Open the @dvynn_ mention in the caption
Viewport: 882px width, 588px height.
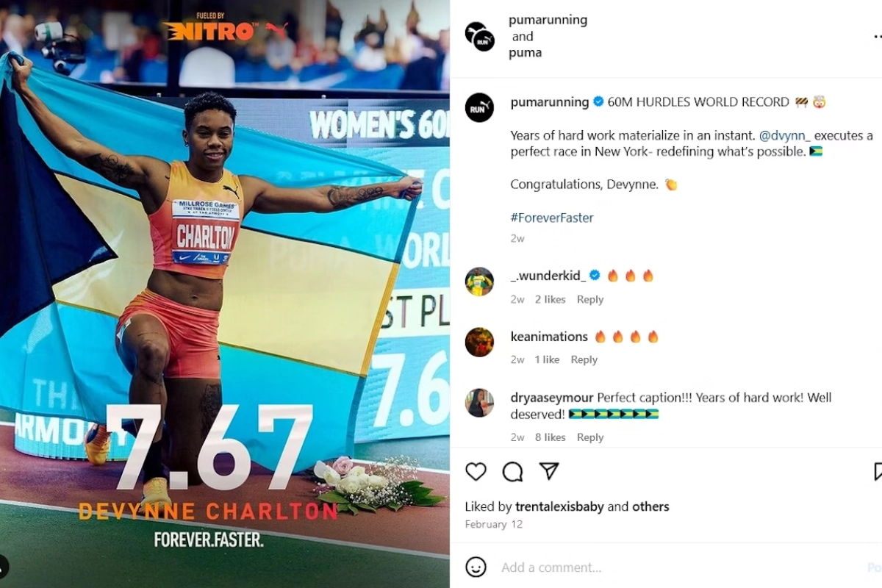click(x=784, y=135)
